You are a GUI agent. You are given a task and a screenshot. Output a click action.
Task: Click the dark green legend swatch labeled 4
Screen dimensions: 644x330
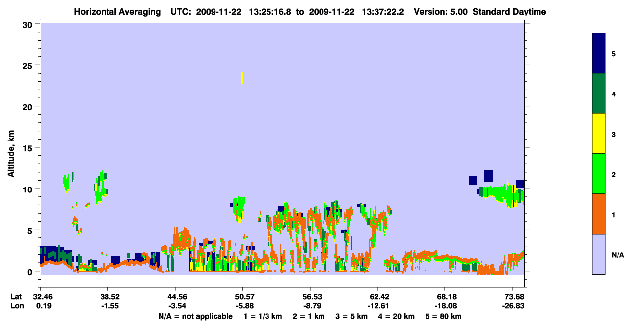pos(599,94)
